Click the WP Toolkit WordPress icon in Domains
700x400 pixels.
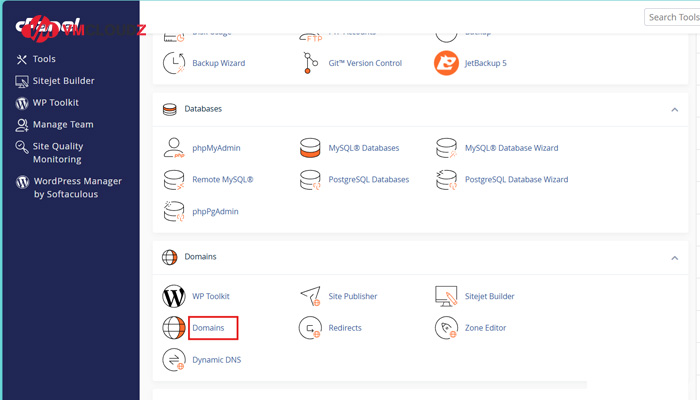pos(174,296)
